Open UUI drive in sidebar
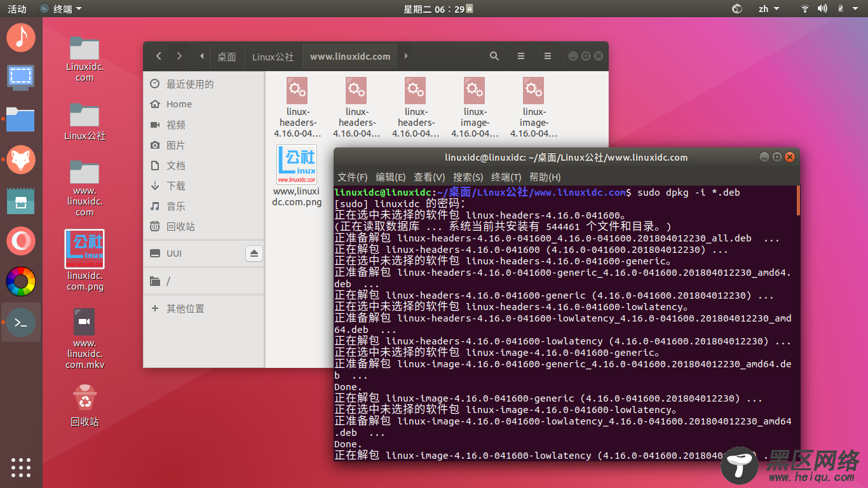868x488 pixels. click(194, 254)
